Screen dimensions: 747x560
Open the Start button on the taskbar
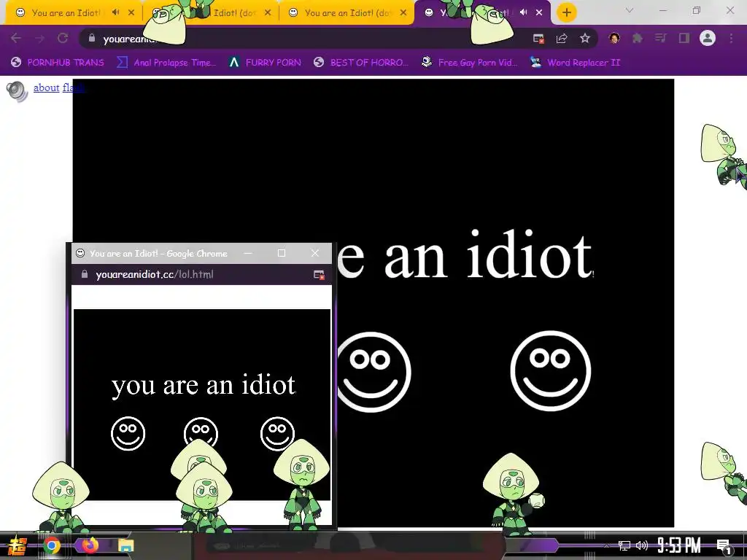tap(18, 546)
